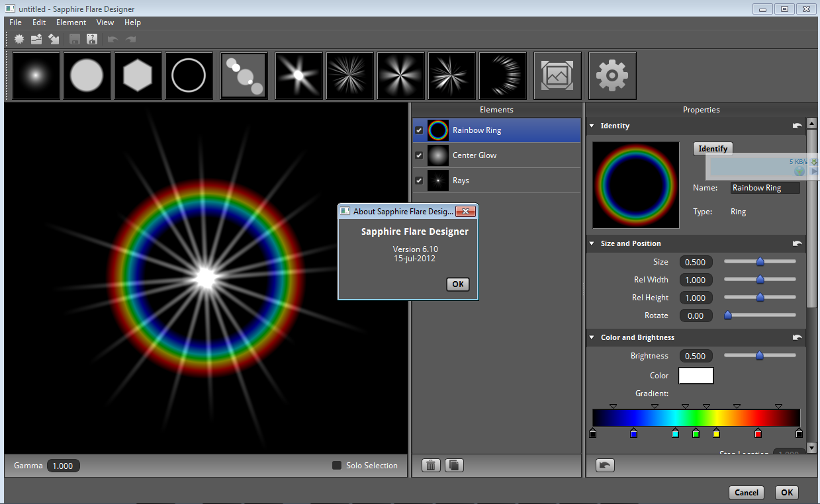The width and height of the screenshot is (820, 504).
Task: Click the white Color swatch
Action: pos(696,376)
